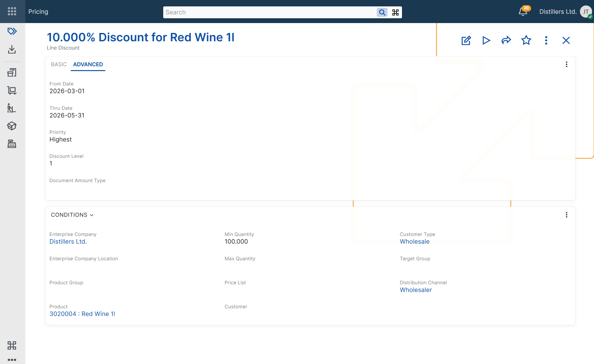The width and height of the screenshot is (594, 364).
Task: Open the shopping cart sidebar module
Action: coord(12,90)
